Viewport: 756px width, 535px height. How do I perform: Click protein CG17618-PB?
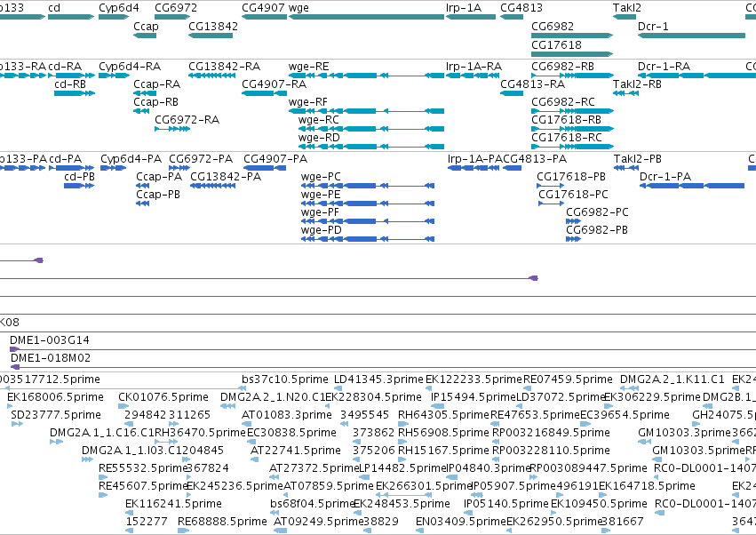[x=550, y=187]
